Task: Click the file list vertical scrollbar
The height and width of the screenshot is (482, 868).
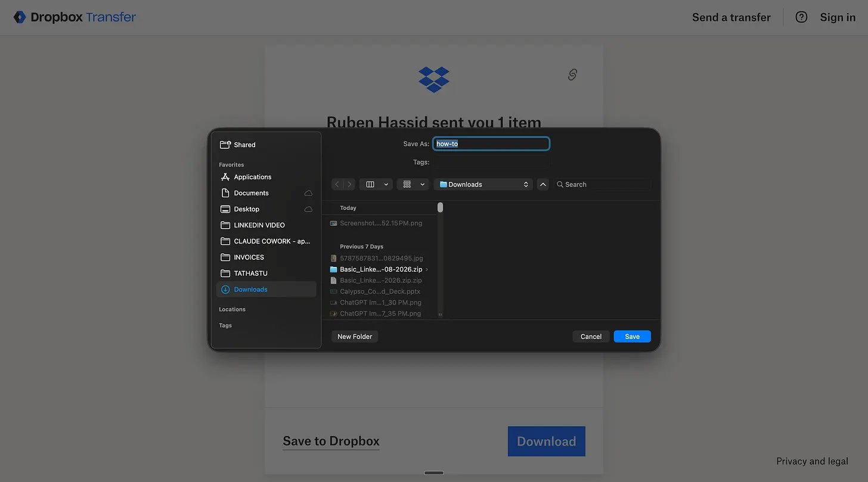Action: tap(440, 259)
